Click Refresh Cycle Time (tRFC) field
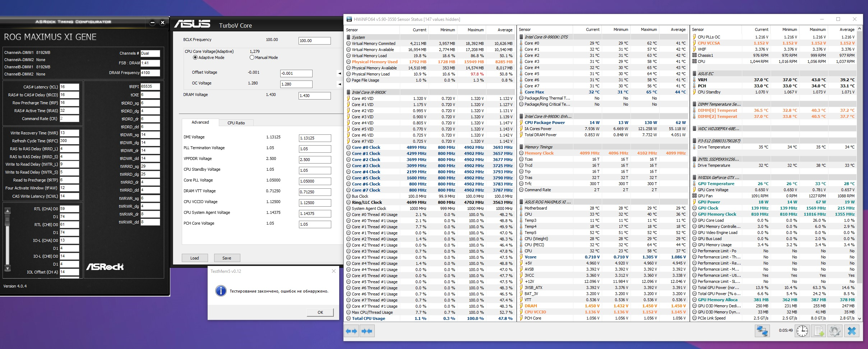The image size is (868, 349). (x=69, y=141)
